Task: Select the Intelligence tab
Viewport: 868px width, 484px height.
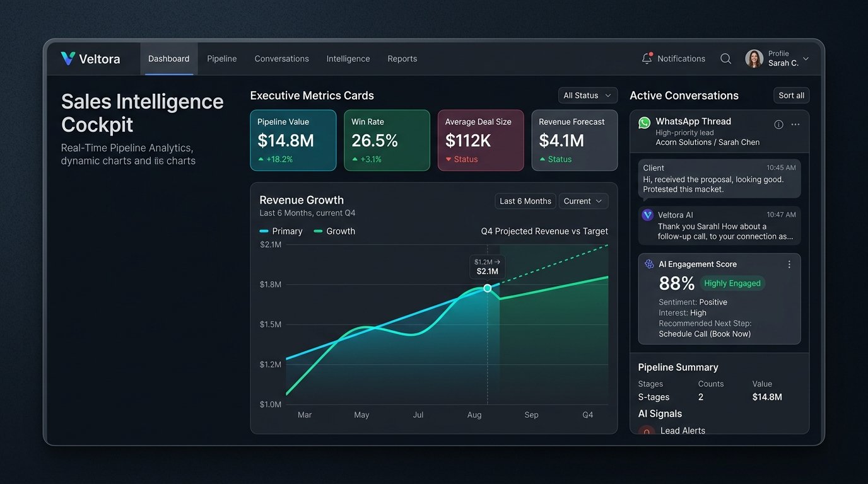Action: tap(348, 59)
